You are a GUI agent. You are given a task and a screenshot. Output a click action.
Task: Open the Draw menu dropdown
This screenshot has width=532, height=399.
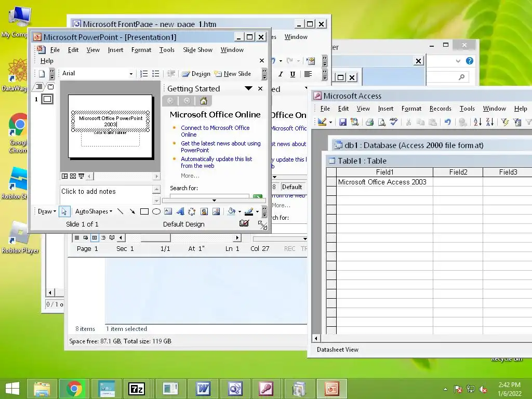click(x=47, y=211)
